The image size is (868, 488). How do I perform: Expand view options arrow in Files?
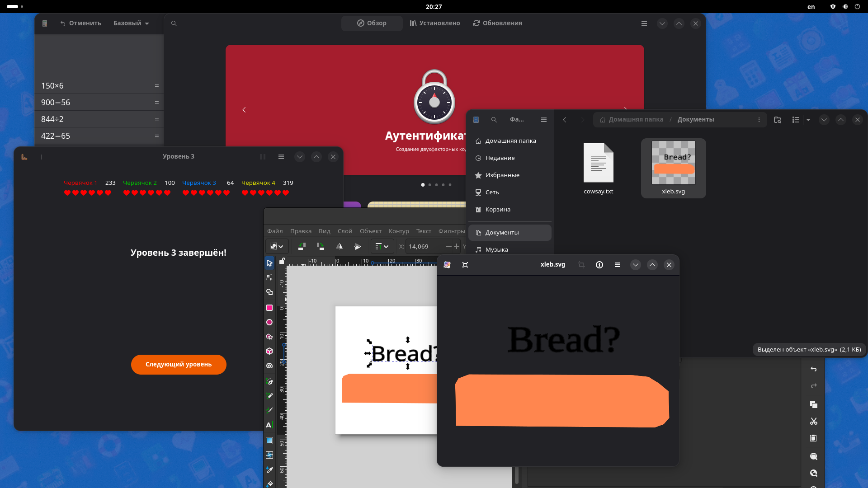pos(808,120)
